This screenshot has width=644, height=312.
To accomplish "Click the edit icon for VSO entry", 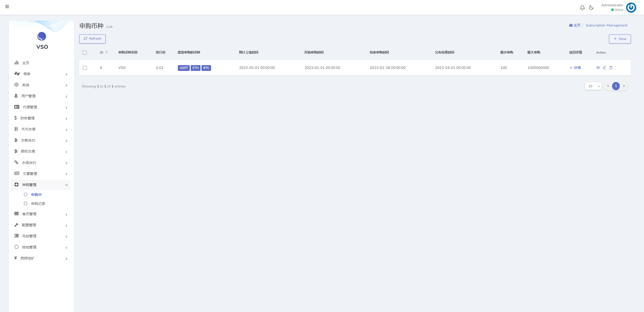I will 605,67.
